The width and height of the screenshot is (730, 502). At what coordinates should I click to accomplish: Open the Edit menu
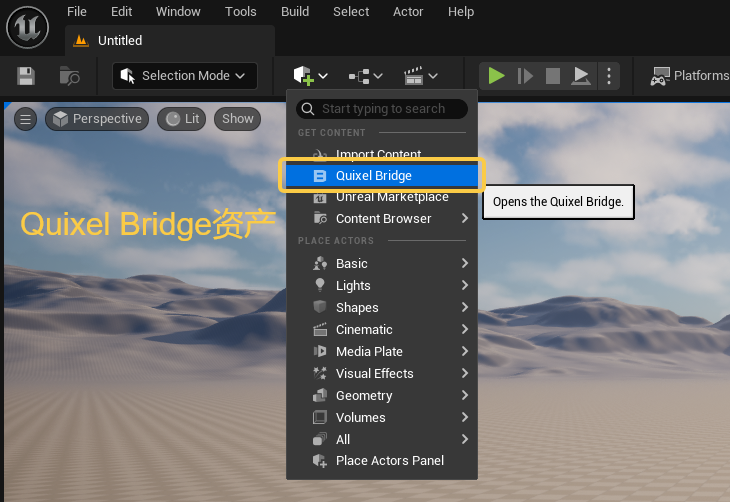pos(122,11)
